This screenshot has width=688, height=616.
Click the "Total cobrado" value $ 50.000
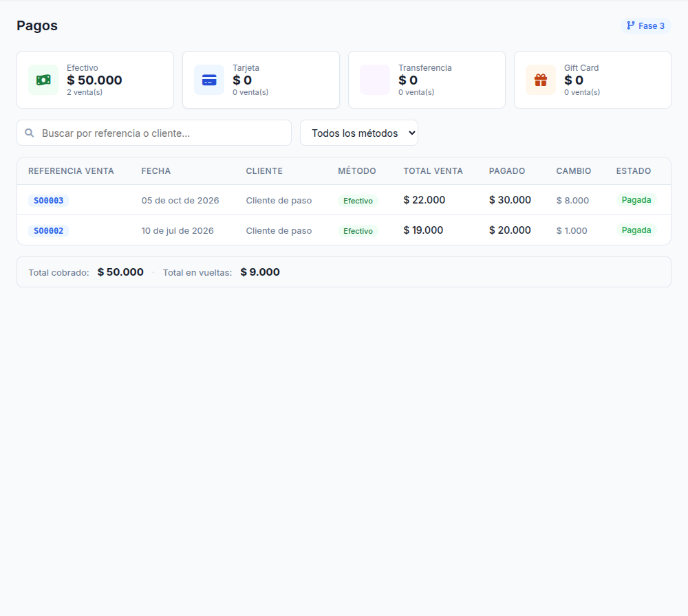120,272
